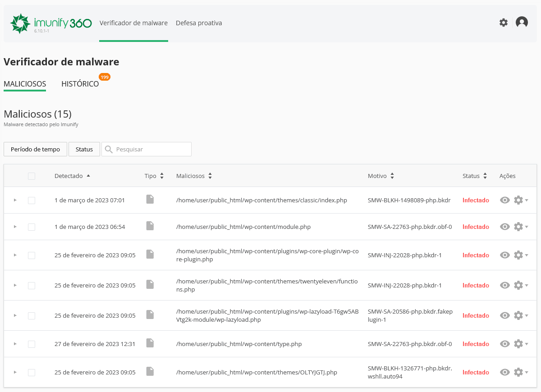Select checkbox for wp-core-plugin.php row
This screenshot has width=541, height=392.
pos(32,255)
